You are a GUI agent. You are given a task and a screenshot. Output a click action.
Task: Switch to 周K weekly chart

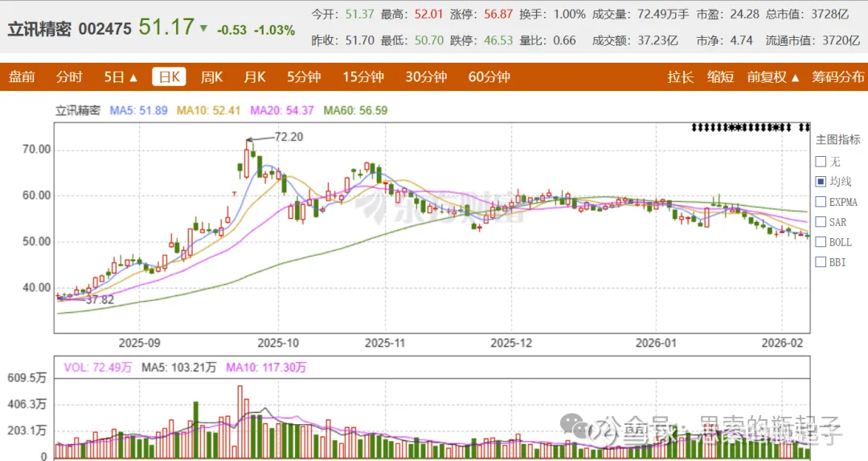[x=211, y=77]
